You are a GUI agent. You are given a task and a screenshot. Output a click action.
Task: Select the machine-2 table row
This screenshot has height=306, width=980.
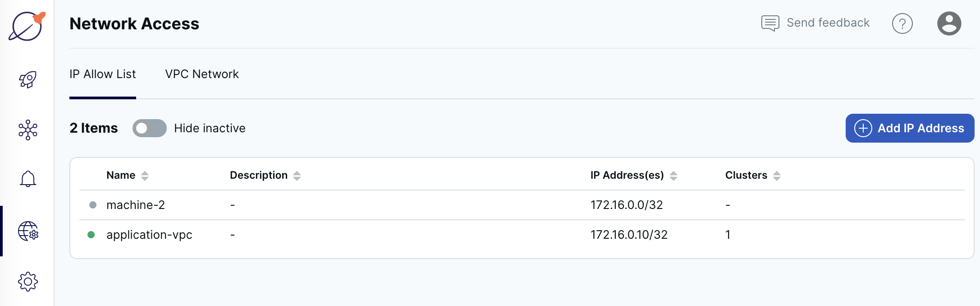click(361, 204)
